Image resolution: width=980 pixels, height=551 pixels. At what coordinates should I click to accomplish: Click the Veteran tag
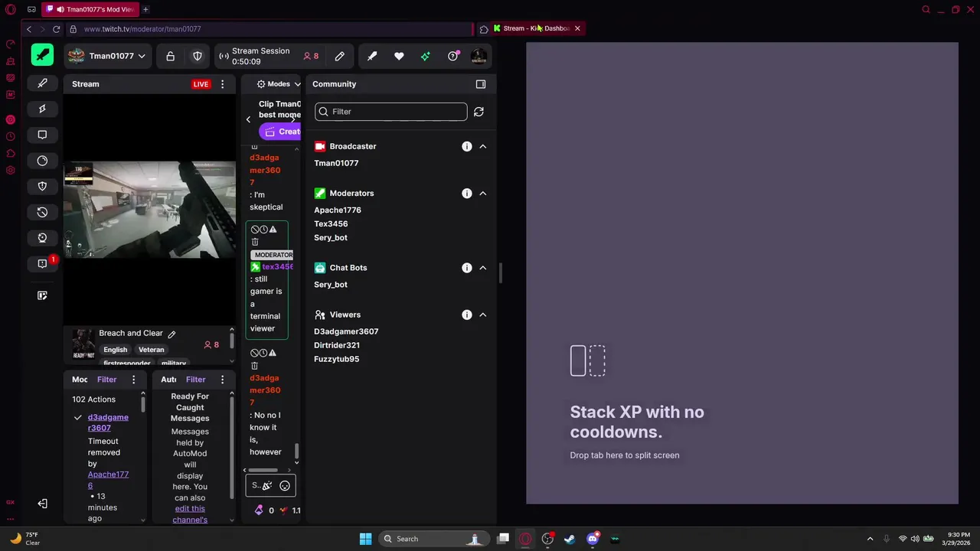[152, 350]
